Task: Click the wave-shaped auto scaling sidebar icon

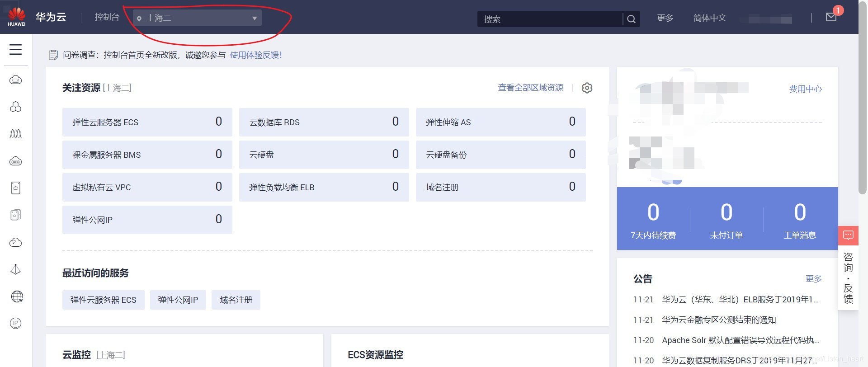Action: [x=16, y=134]
